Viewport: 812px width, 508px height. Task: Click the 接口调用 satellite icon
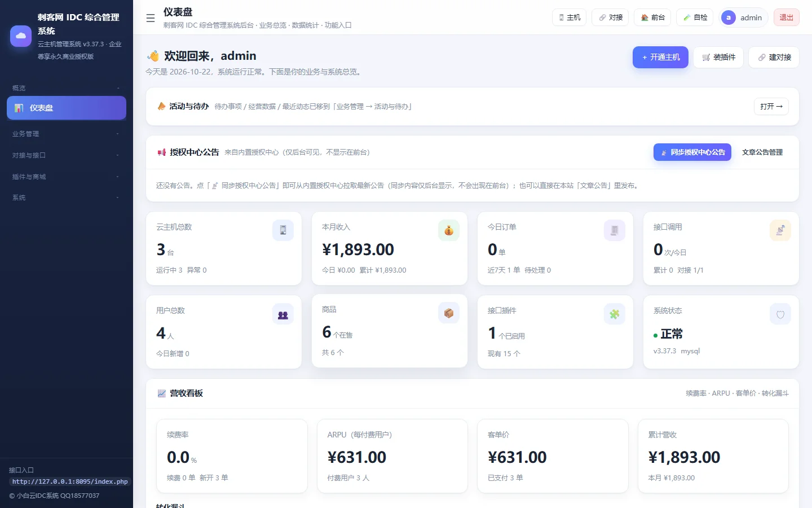tap(780, 230)
